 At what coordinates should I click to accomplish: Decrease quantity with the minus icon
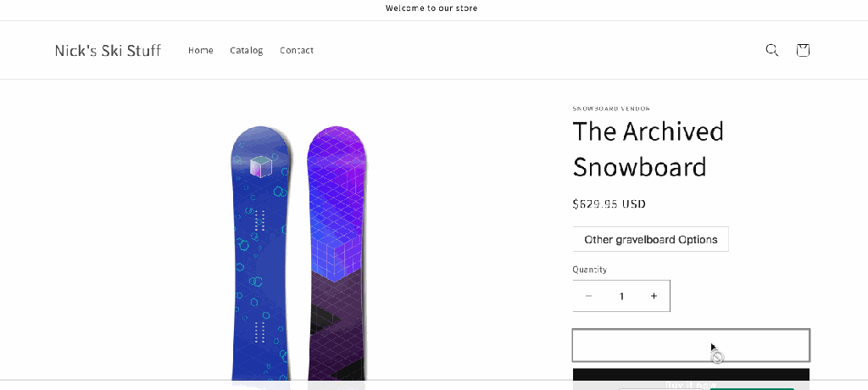(x=589, y=296)
